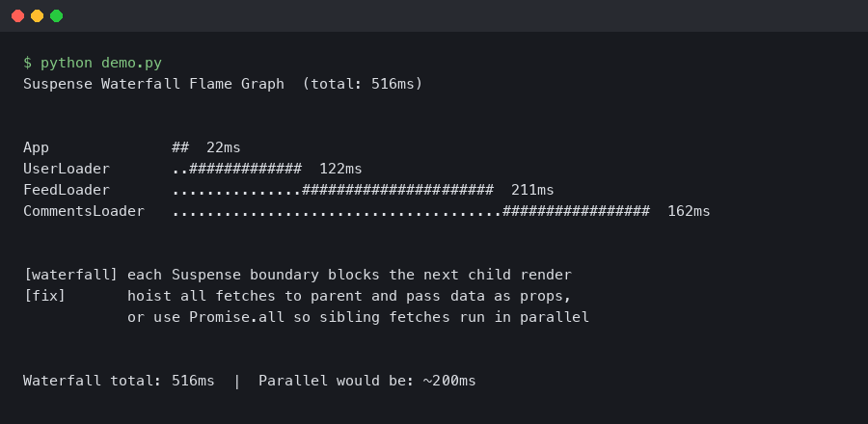This screenshot has height=424, width=868.
Task: Click the 211ms FeedLoader duration
Action: coord(532,190)
